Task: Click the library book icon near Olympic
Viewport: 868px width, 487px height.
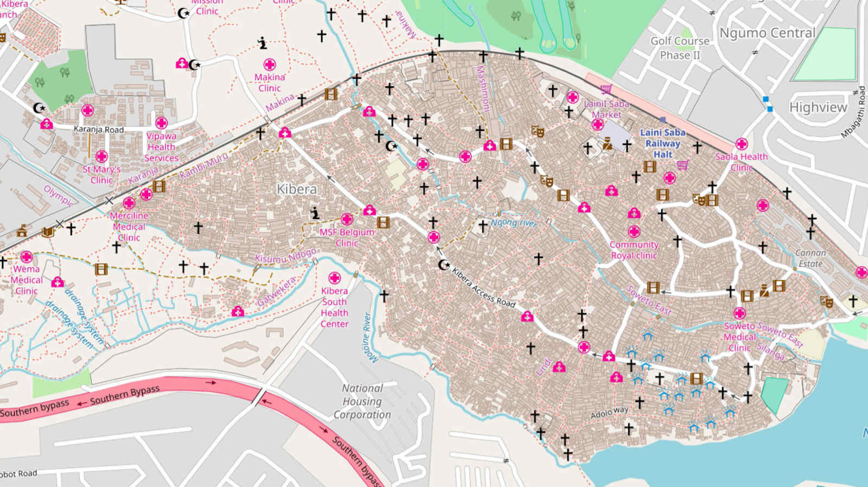Action: [48, 232]
